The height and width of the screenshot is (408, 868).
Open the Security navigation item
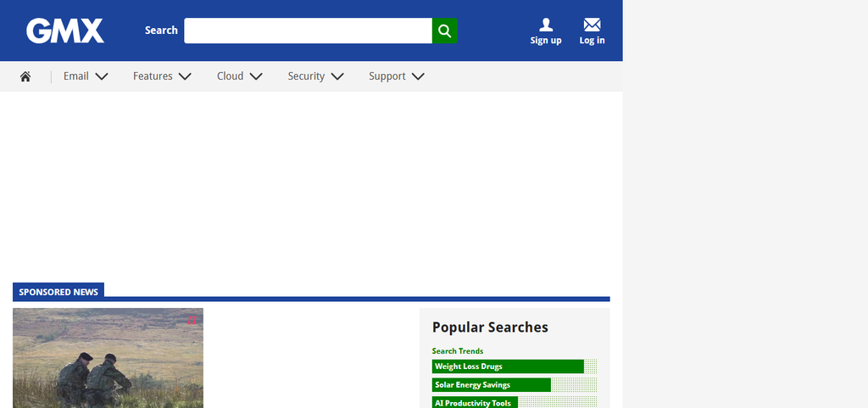306,75
